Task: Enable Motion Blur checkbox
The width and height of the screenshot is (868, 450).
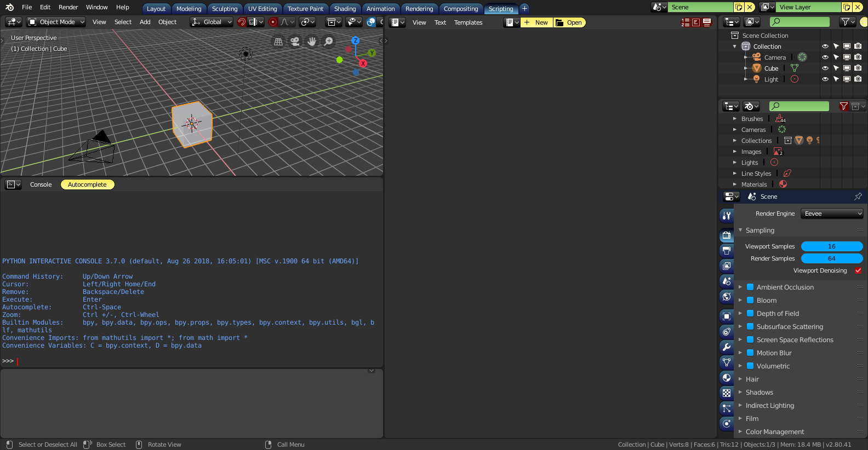Action: point(750,353)
